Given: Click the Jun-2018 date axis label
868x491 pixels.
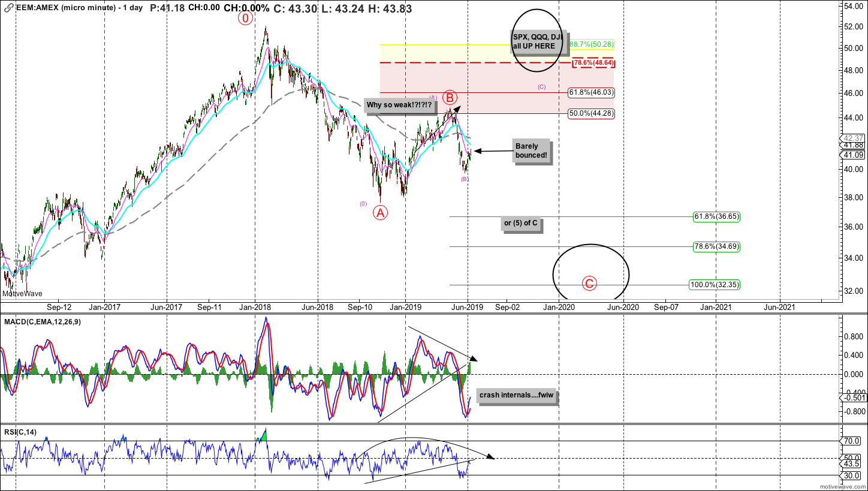Looking at the screenshot, I should tap(317, 307).
